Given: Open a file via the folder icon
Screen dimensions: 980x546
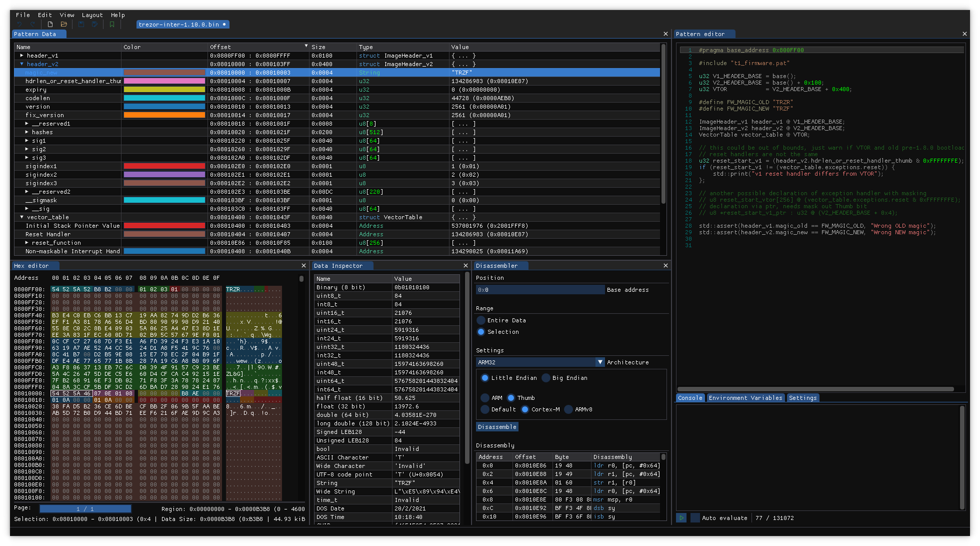Looking at the screenshot, I should click(x=64, y=25).
